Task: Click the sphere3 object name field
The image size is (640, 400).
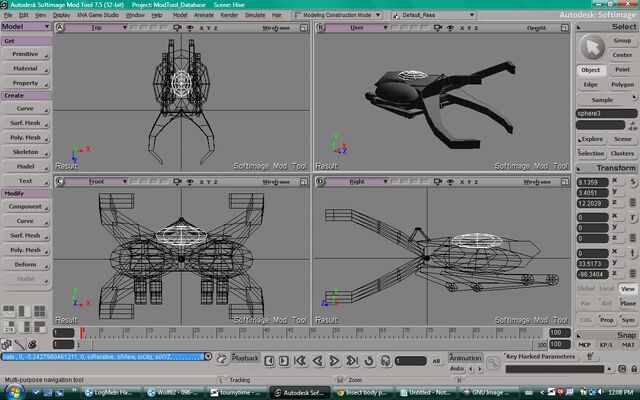Action: click(607, 113)
